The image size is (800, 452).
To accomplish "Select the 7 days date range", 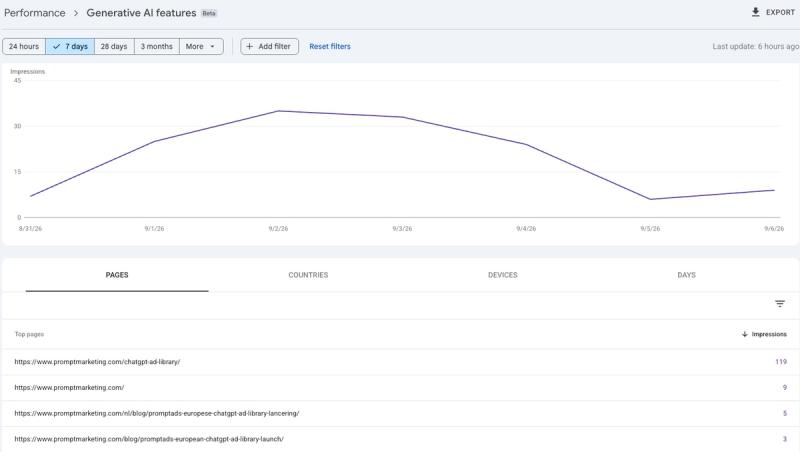I will (x=70, y=46).
